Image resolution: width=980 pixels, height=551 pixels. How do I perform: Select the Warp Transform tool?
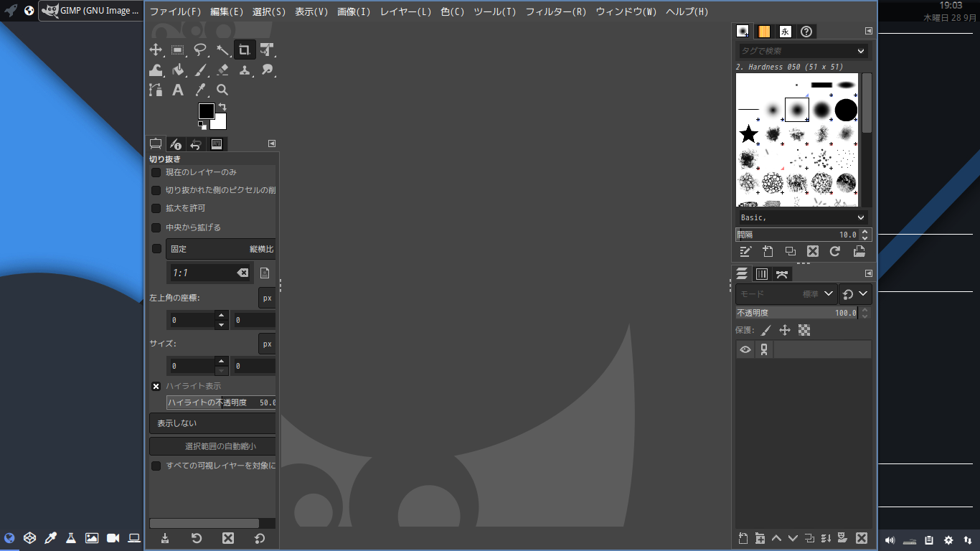pos(156,70)
